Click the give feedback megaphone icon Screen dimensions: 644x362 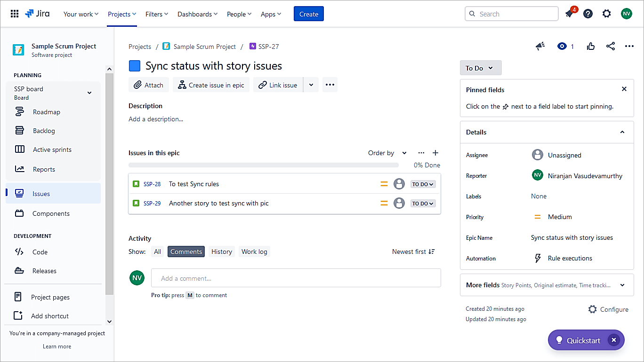pos(540,46)
